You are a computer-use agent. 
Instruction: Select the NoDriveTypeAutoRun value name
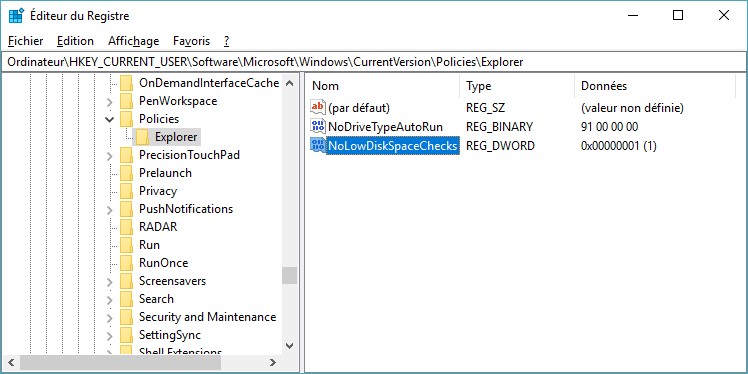(x=385, y=127)
